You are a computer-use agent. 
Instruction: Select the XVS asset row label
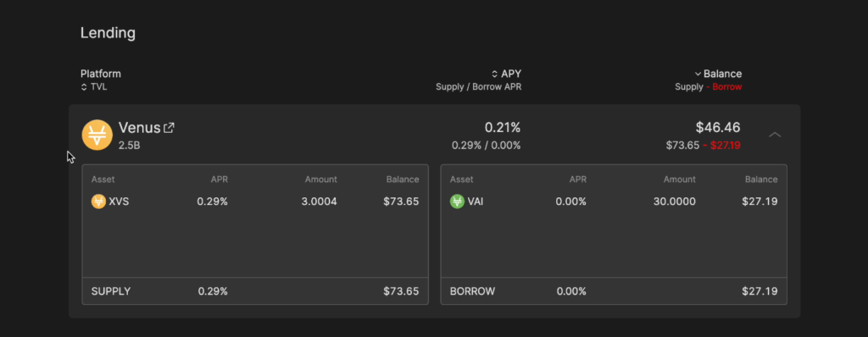119,202
